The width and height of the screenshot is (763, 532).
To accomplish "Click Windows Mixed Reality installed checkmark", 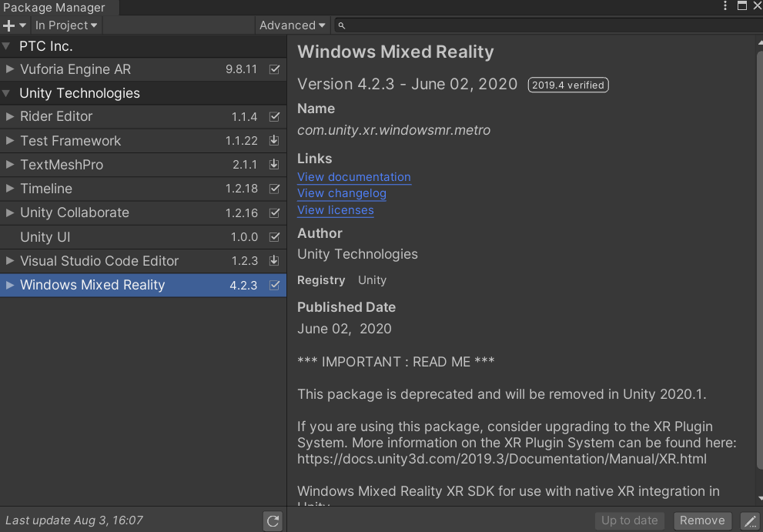I will pos(274,285).
